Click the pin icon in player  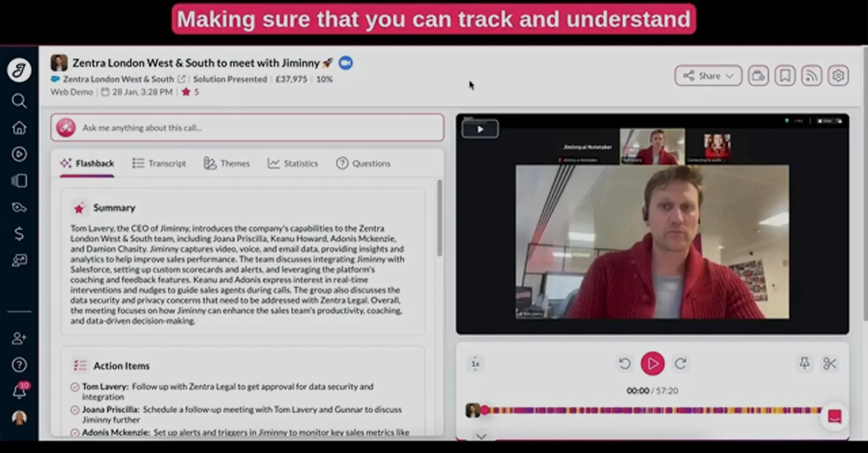[804, 364]
